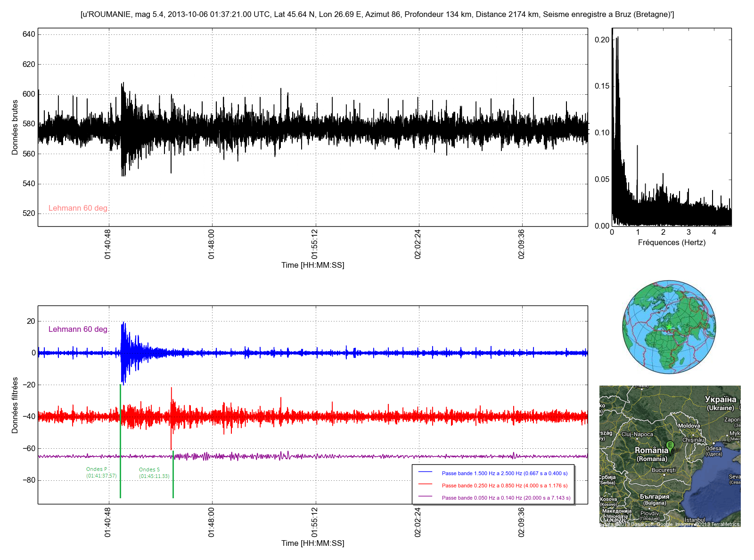Click the purple 0.050 to 0.140 Hz legend entry
The height and width of the screenshot is (560, 754).
(506, 498)
